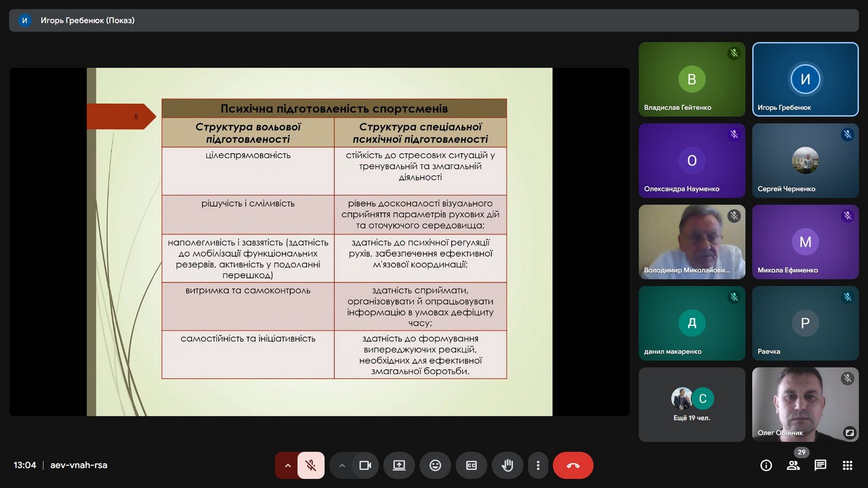Leave the call with red hang-up button

click(x=573, y=465)
